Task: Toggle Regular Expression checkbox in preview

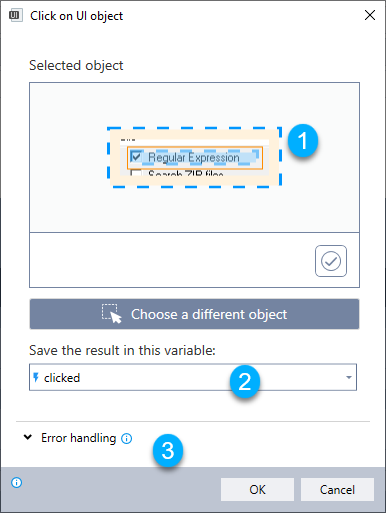Action: [x=136, y=156]
